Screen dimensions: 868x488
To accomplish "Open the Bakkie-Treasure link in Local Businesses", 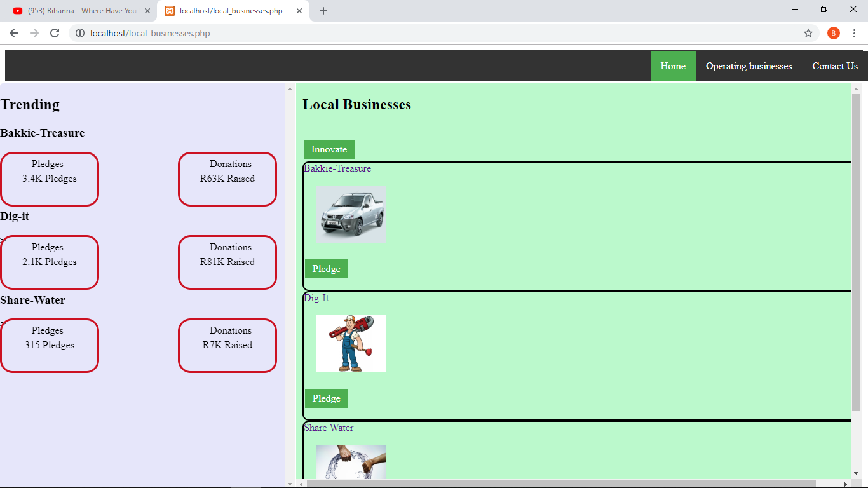I will [x=337, y=168].
